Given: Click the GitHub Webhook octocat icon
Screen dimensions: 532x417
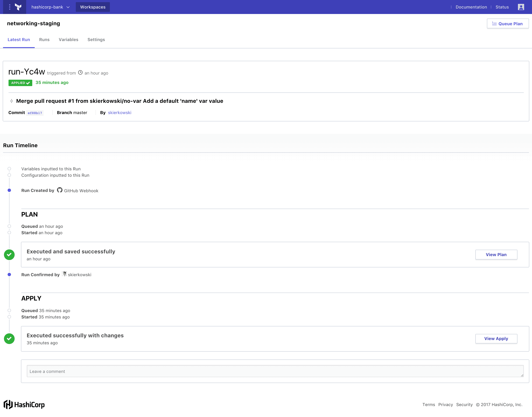Looking at the screenshot, I should (x=60, y=190).
